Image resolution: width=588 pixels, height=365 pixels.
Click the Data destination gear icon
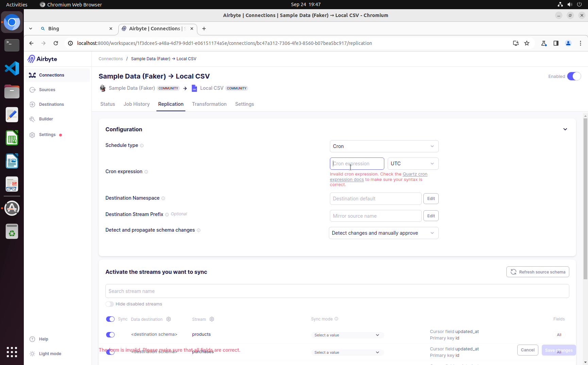pos(169,319)
